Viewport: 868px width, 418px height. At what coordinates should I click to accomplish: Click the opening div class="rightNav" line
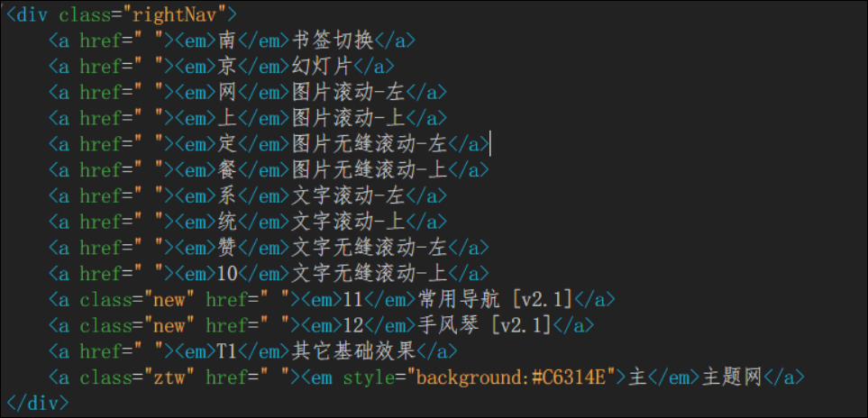click(x=122, y=14)
